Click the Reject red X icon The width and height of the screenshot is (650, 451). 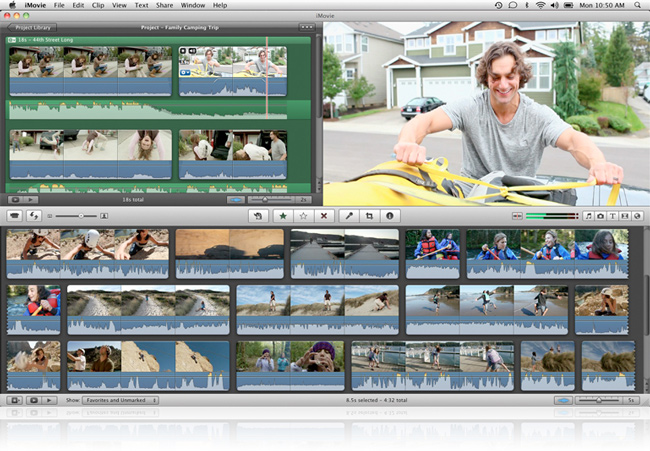pos(322,215)
